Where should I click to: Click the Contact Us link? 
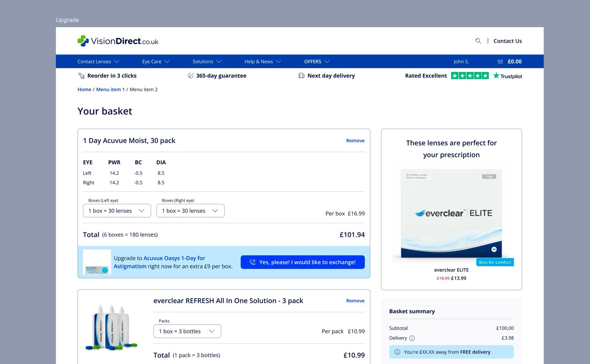click(507, 41)
